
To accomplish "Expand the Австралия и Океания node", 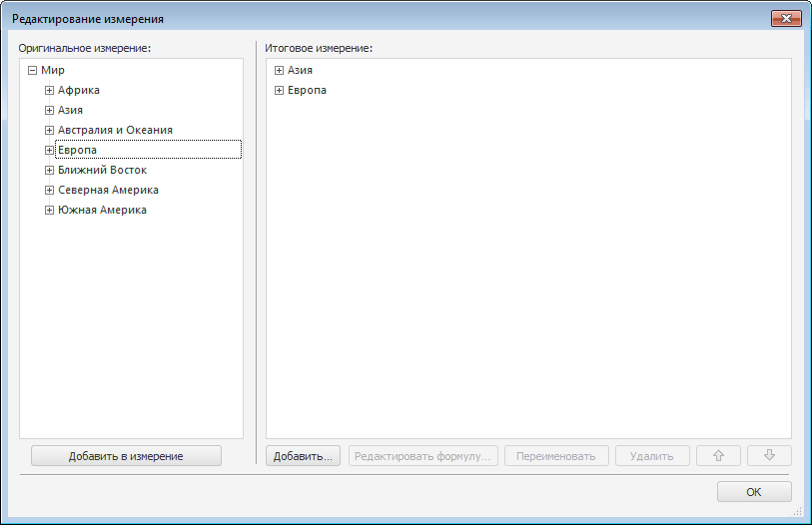I will click(x=49, y=130).
